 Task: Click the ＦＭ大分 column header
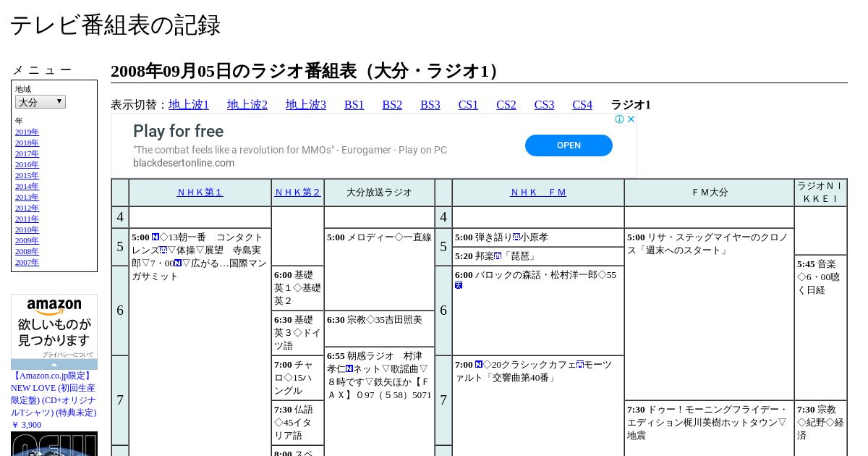[x=709, y=193]
